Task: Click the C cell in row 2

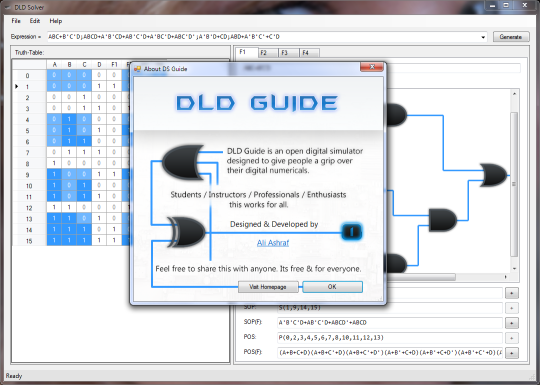Action: click(84, 97)
